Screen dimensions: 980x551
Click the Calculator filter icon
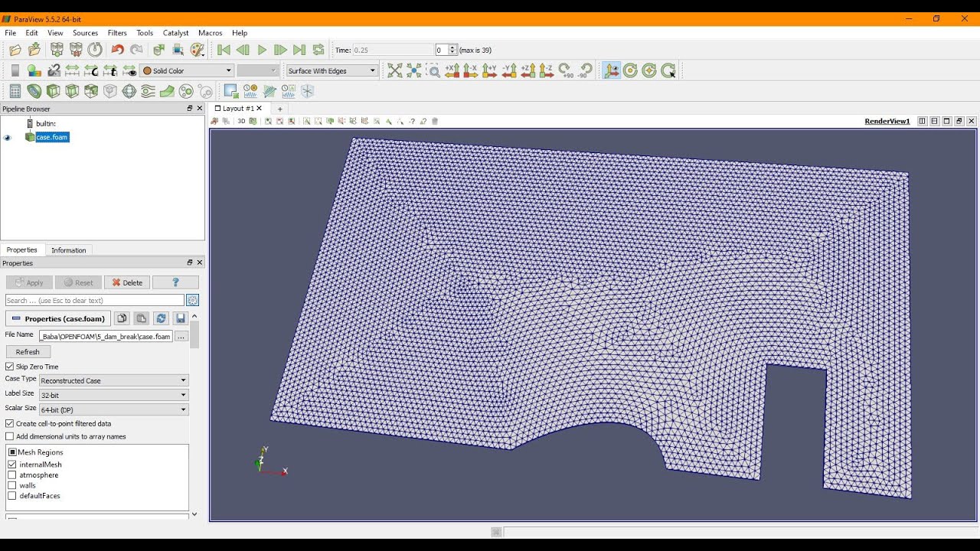15,91
